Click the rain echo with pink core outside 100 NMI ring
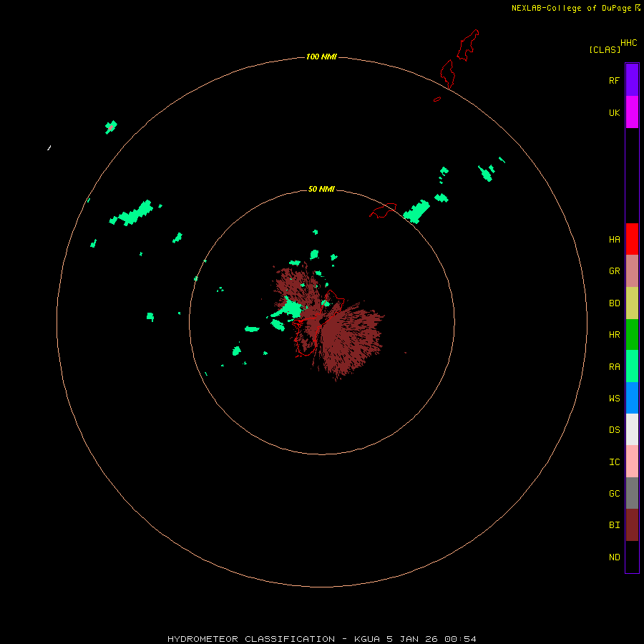This screenshot has height=644, width=644. click(111, 127)
